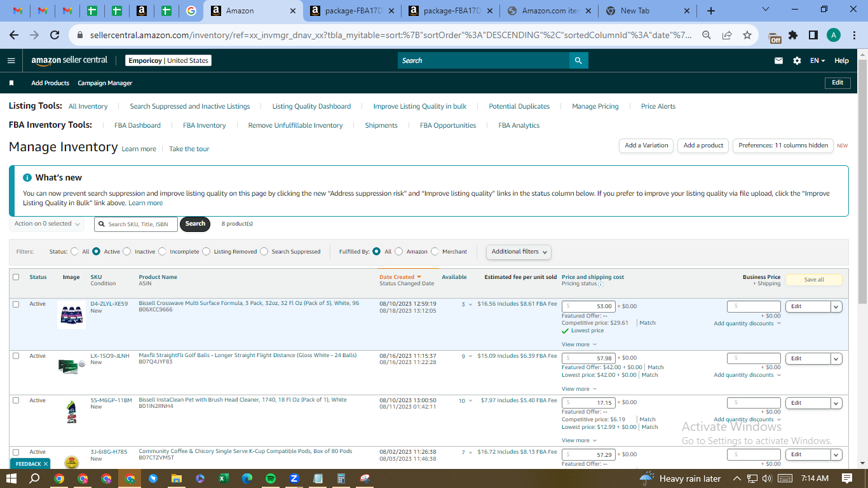Expand Add quantity discounts for the Maxfli row
Screen dimensions: 868x488
pyautogui.click(x=747, y=375)
